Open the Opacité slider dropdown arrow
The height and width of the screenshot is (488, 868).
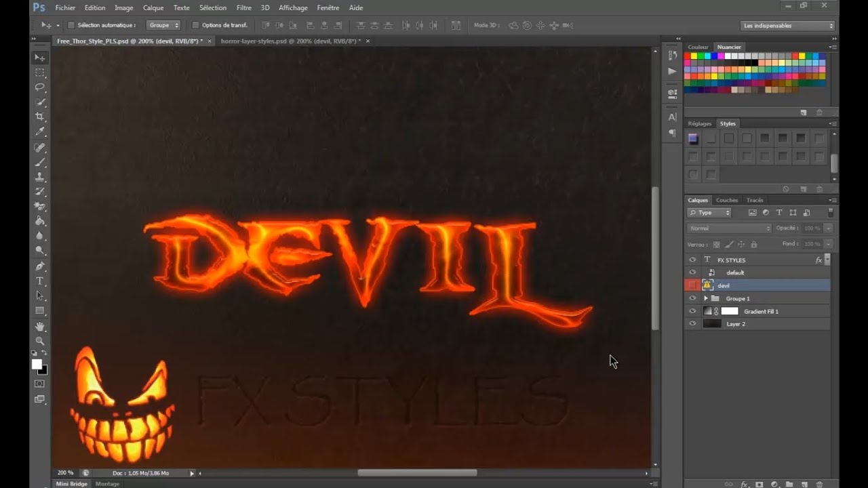click(828, 228)
